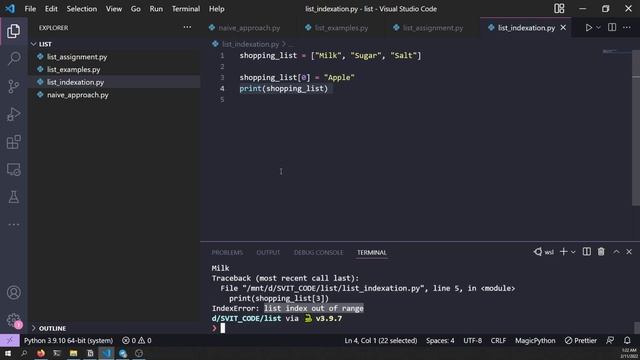Open the Help menu

point(217,9)
